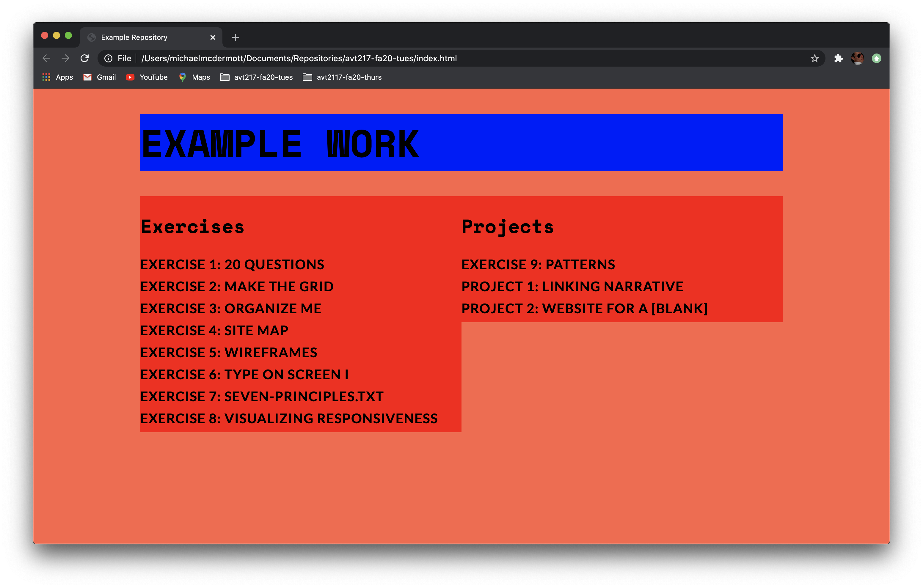The image size is (923, 588).
Task: Click the PROJECT 2: WEBSITE FOR A [BLANK] link
Action: 585,308
